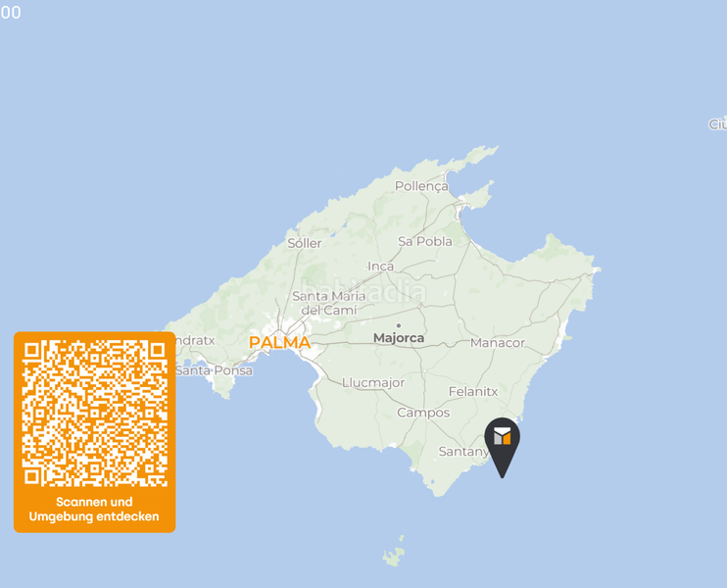Image resolution: width=727 pixels, height=588 pixels.
Task: Select the Pollença town label
Action: (421, 186)
